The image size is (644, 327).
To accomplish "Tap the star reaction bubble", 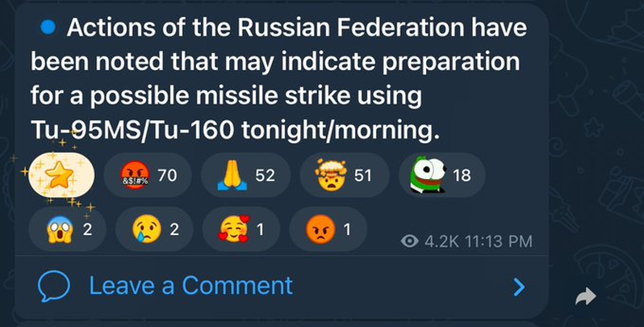I will (x=61, y=175).
